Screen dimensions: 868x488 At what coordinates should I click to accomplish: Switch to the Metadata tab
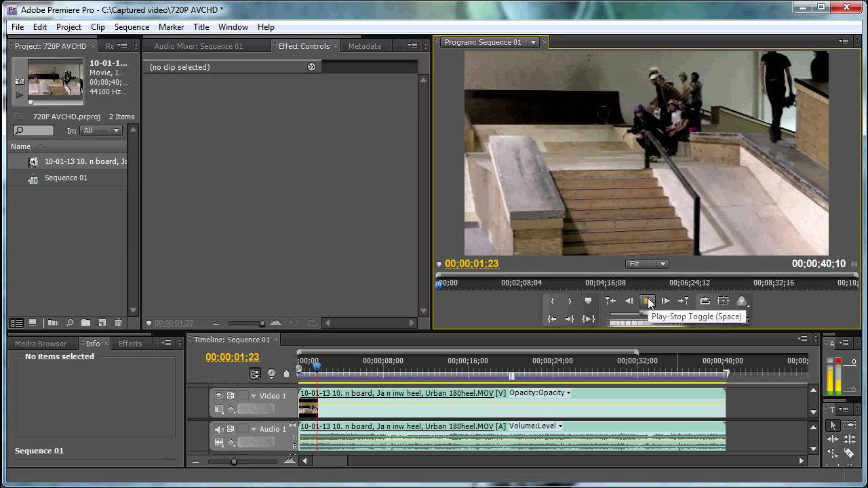364,46
